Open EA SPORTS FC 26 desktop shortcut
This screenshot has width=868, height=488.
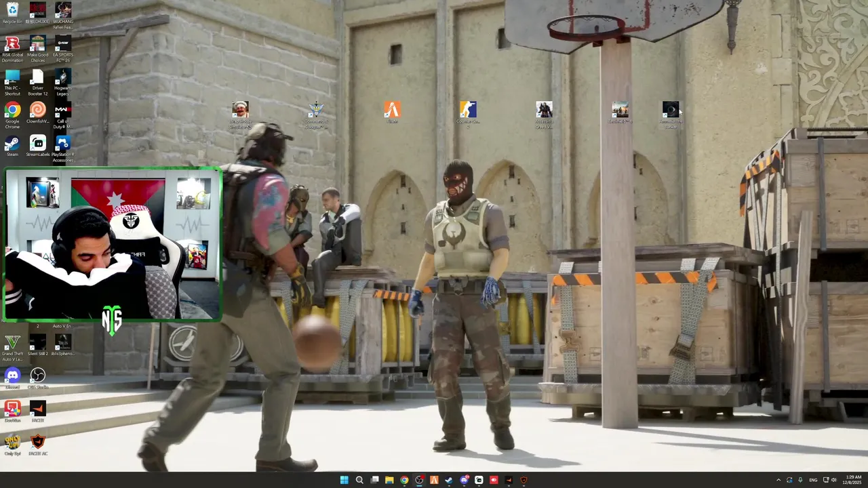click(x=63, y=49)
